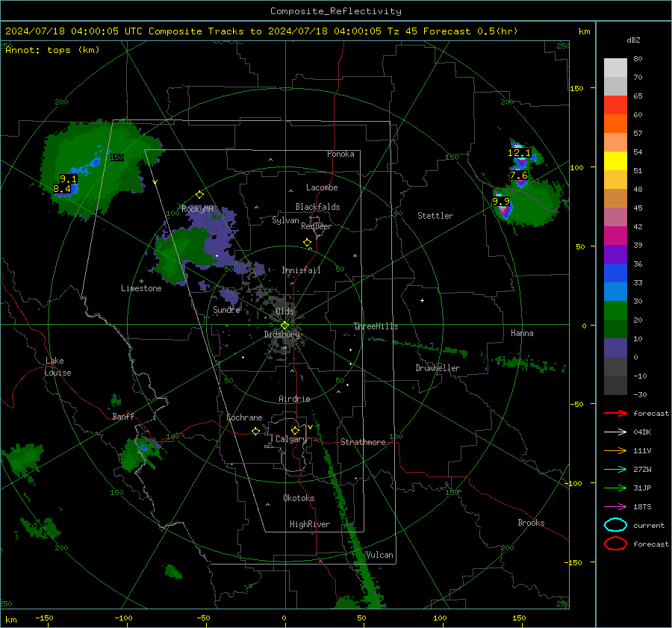The width and height of the screenshot is (672, 628).
Task: Click the Sundre city label
Action: point(227,309)
